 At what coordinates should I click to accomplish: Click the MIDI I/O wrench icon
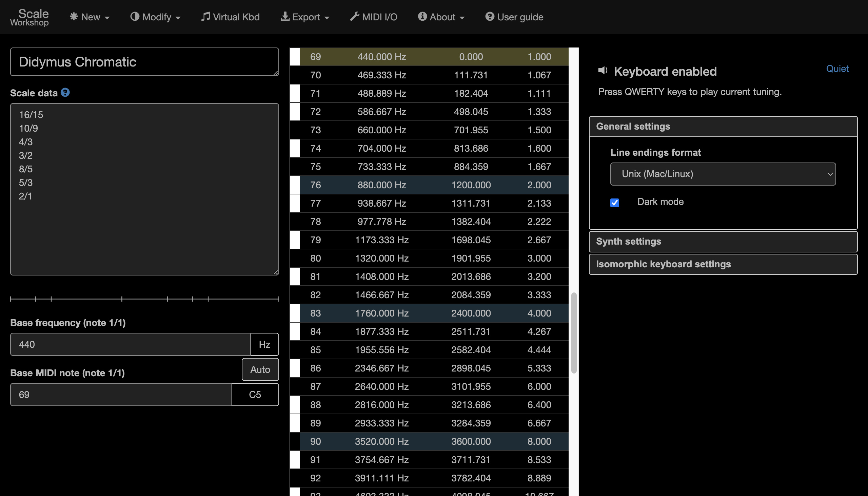pos(355,16)
